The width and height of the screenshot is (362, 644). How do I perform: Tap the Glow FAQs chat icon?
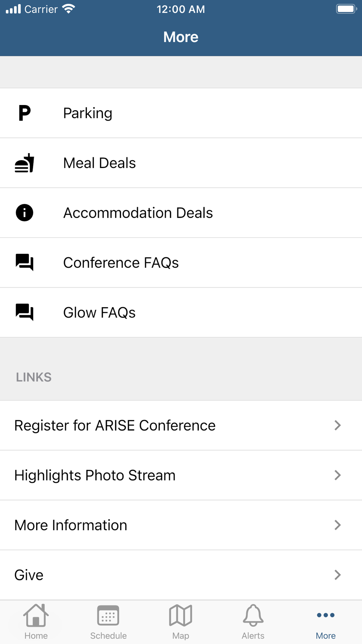(x=24, y=312)
